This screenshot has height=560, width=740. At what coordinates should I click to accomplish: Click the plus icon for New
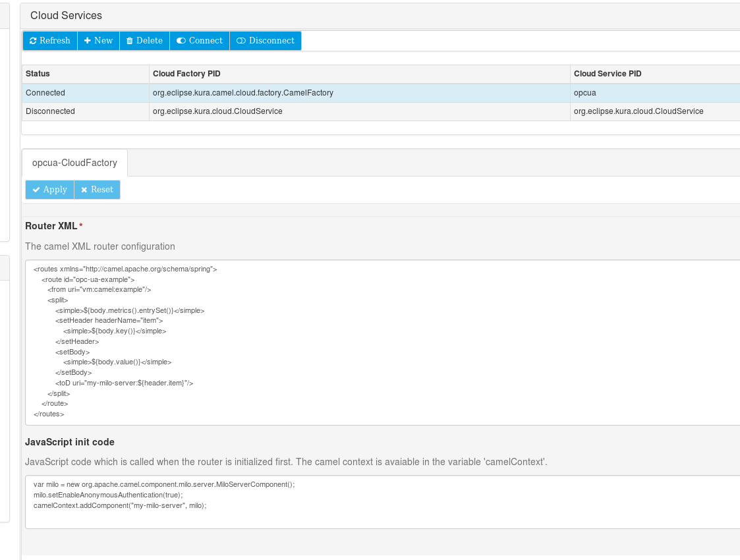[87, 41]
